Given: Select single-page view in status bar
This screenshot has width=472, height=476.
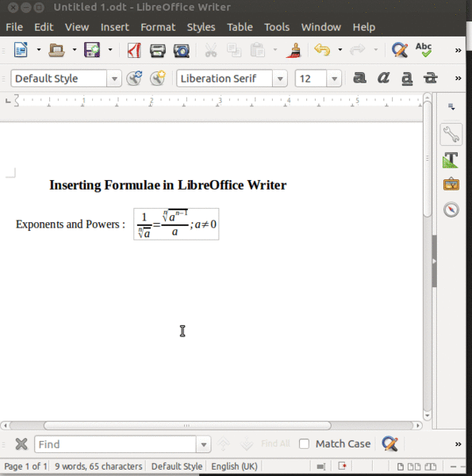Looking at the screenshot, I should pos(401,466).
